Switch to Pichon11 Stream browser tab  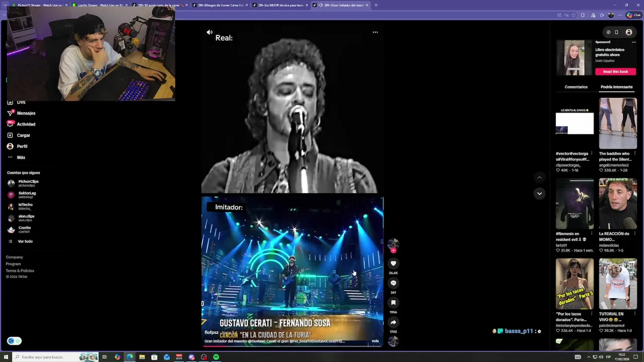40,5
